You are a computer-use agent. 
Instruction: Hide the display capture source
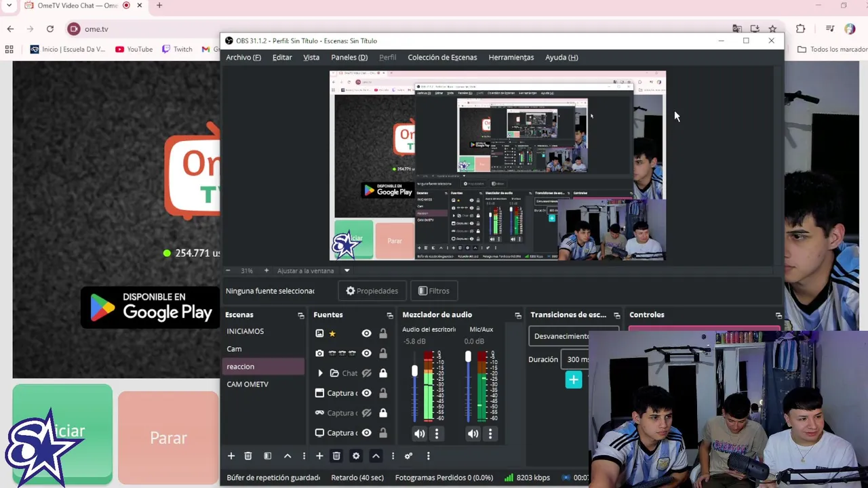(x=366, y=432)
